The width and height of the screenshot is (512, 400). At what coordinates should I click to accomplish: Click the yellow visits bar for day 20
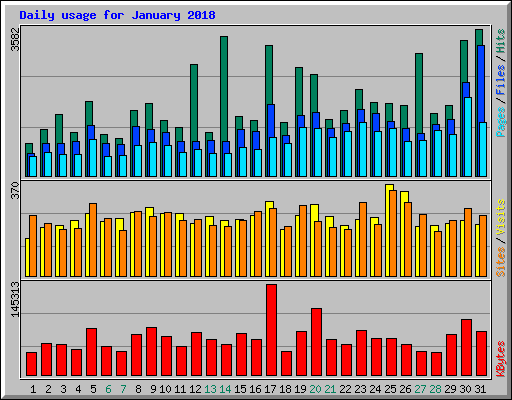[314, 240]
